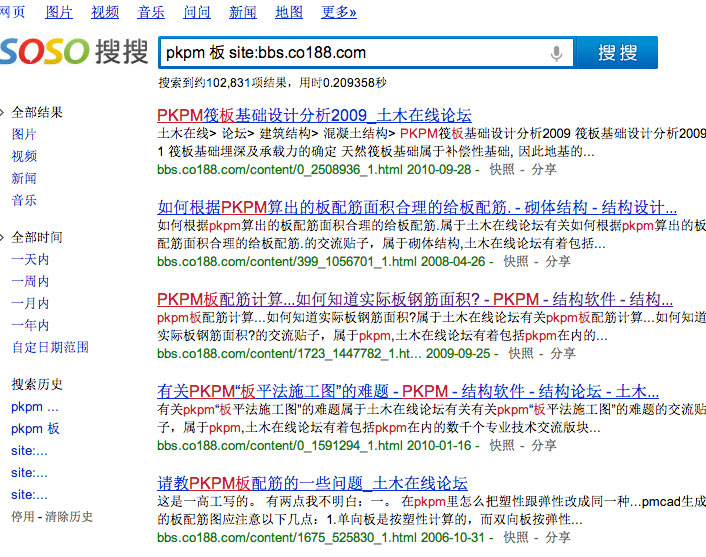Open search history entry 'pkpm 板'
Screen dimensions: 706x557
point(35,429)
